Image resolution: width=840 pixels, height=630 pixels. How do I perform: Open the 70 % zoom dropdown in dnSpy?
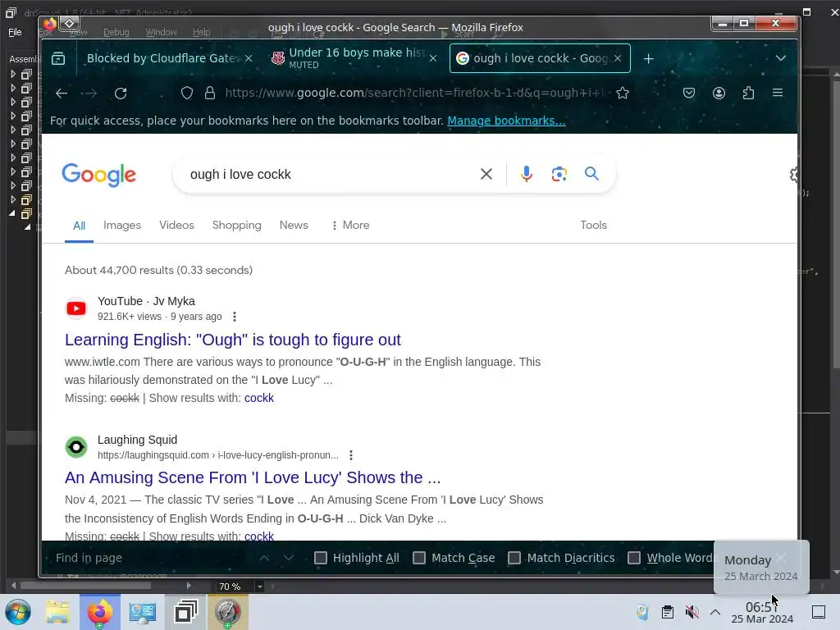pyautogui.click(x=260, y=587)
